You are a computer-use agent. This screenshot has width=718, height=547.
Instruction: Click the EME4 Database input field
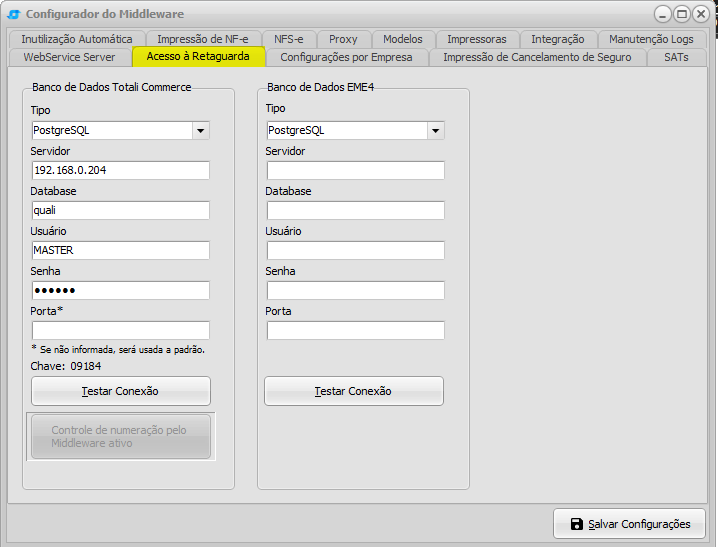(x=356, y=211)
